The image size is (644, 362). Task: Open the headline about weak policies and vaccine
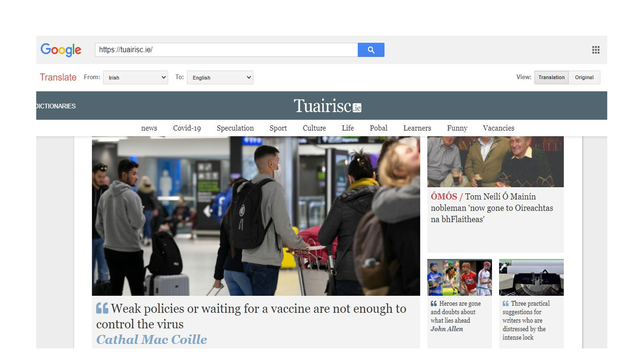point(251,316)
